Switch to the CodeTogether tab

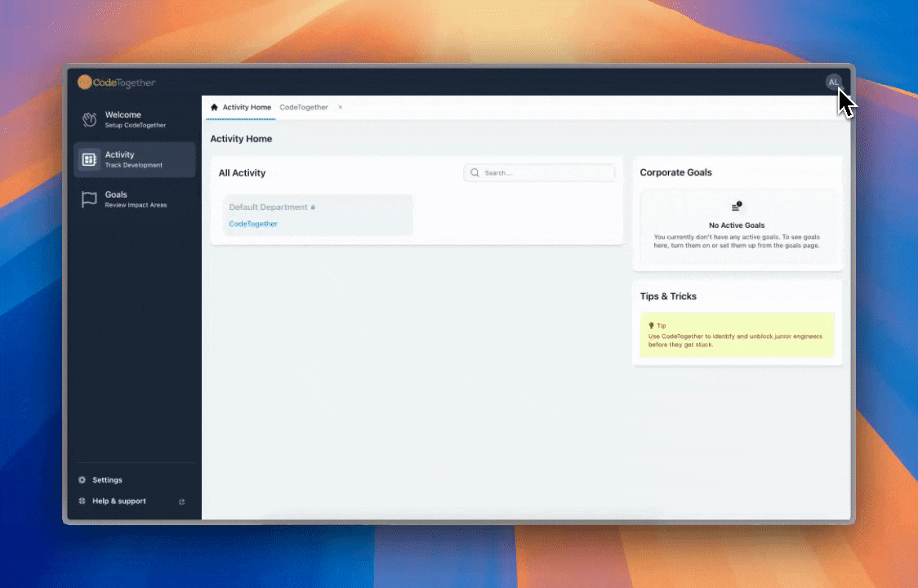click(x=304, y=107)
